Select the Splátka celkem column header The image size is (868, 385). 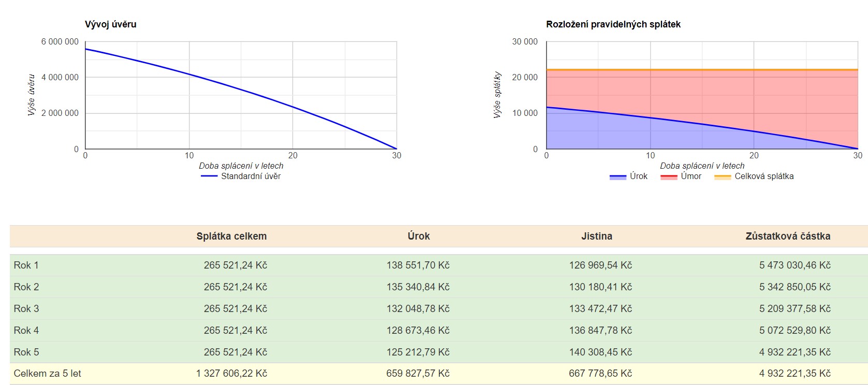231,236
